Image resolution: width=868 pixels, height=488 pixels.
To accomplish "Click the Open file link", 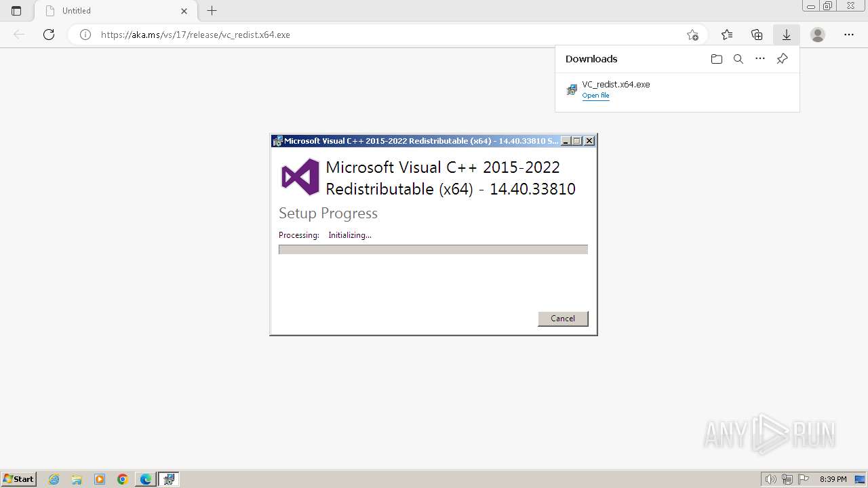I will (595, 96).
